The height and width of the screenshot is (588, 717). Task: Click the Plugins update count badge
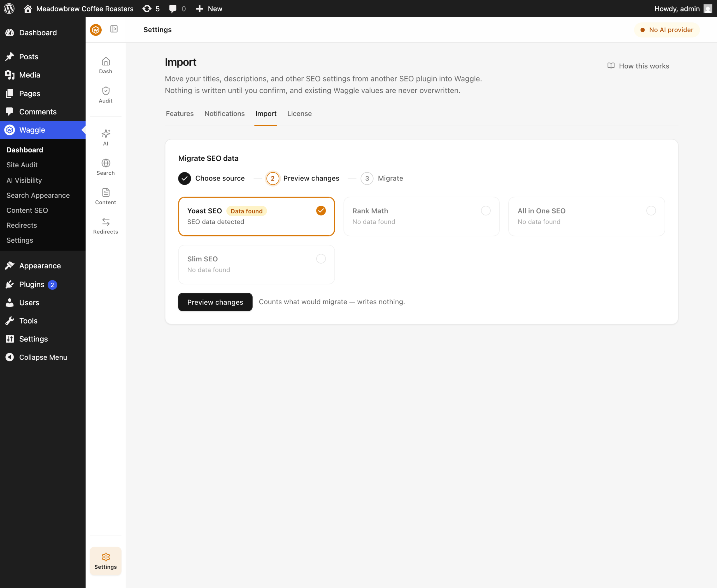[52, 285]
